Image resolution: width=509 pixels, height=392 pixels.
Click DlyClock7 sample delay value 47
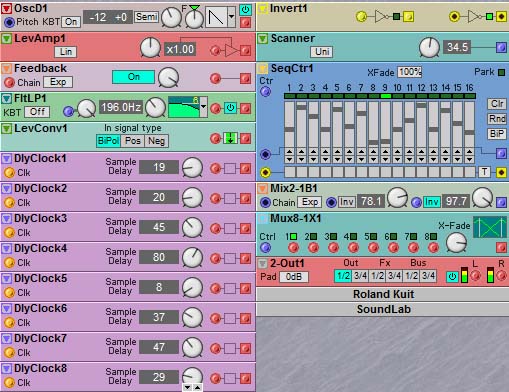159,347
